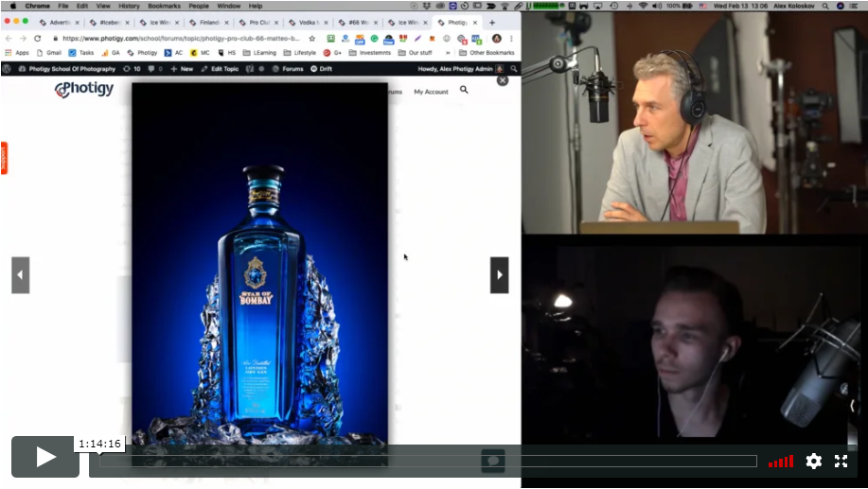Open Forums in WordPress admin bar
The image size is (868, 489).
point(288,69)
